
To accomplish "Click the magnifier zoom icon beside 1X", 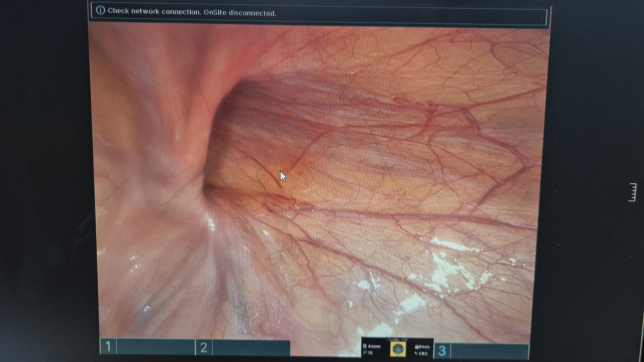I will click(x=365, y=353).
